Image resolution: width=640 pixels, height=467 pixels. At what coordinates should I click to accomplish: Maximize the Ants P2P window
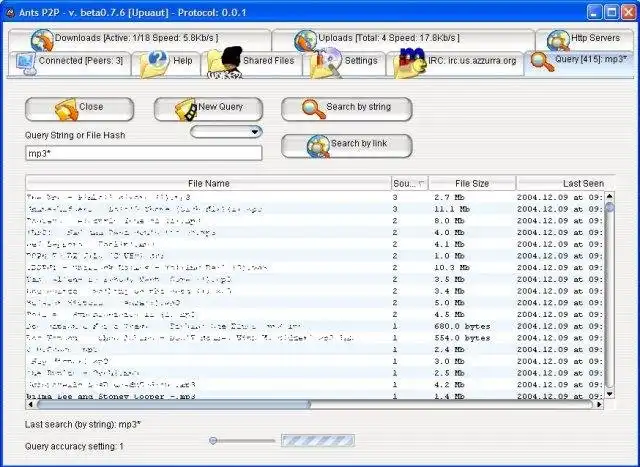[611, 12]
